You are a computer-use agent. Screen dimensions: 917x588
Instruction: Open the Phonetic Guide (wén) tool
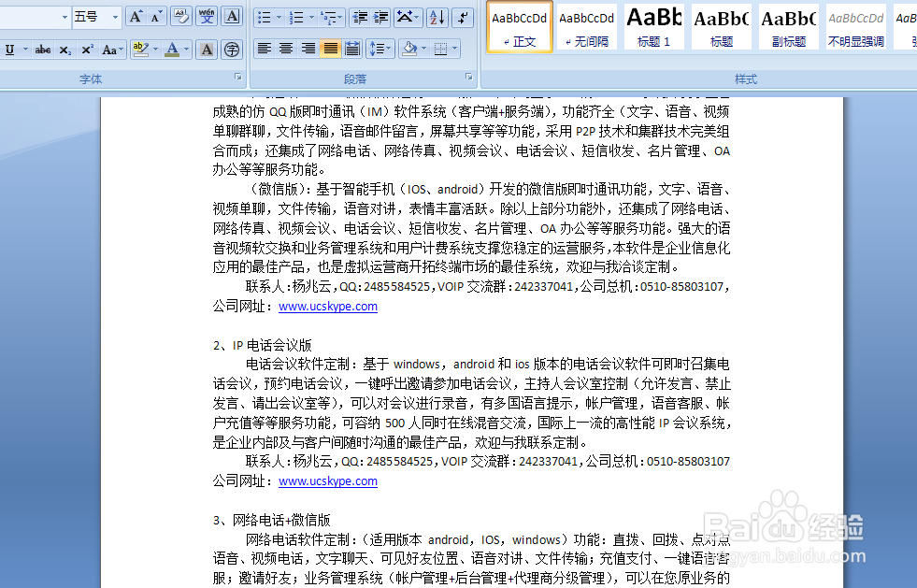point(207,17)
